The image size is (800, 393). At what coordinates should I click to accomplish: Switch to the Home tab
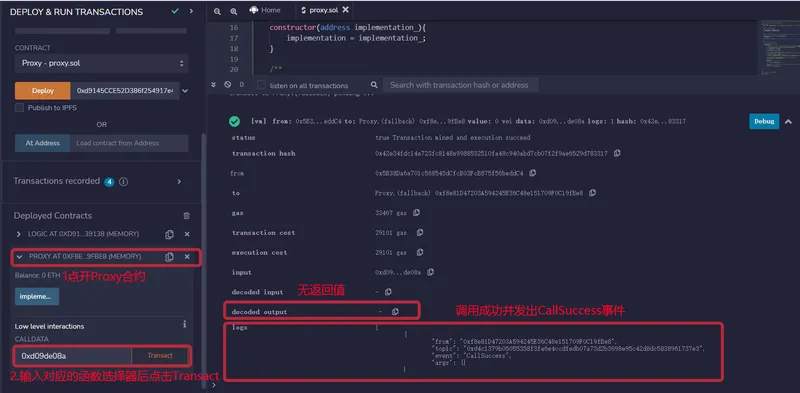(x=265, y=10)
